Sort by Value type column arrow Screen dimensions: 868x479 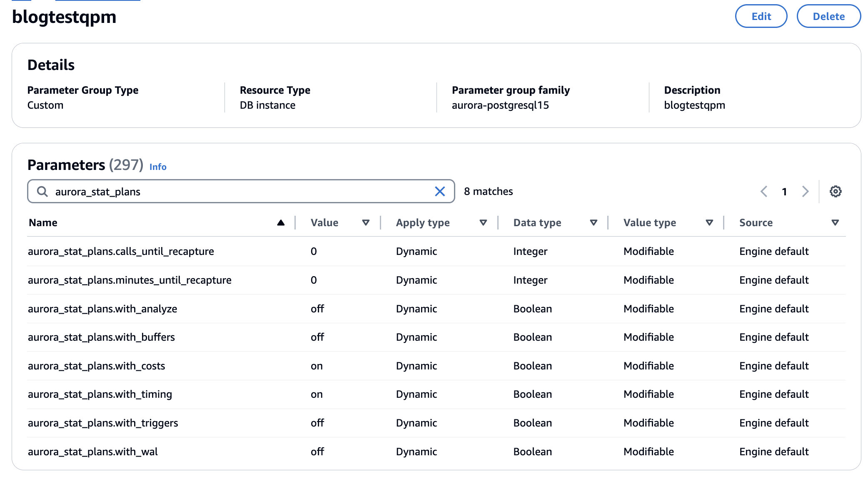tap(709, 223)
